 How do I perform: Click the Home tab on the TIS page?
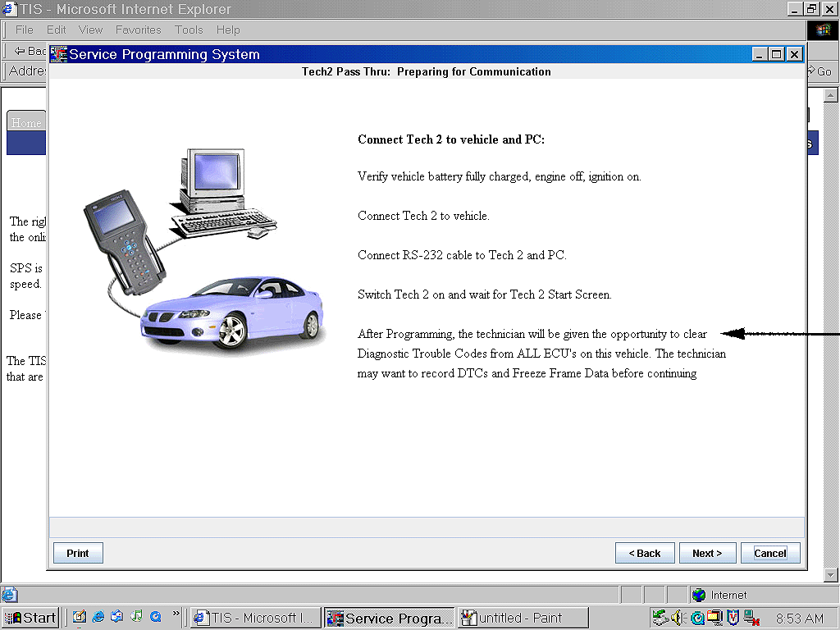click(x=26, y=122)
